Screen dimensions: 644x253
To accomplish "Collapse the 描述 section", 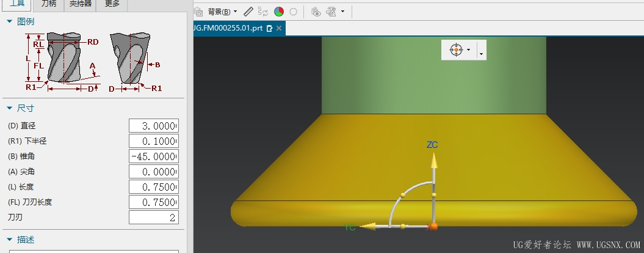I will 10,240.
